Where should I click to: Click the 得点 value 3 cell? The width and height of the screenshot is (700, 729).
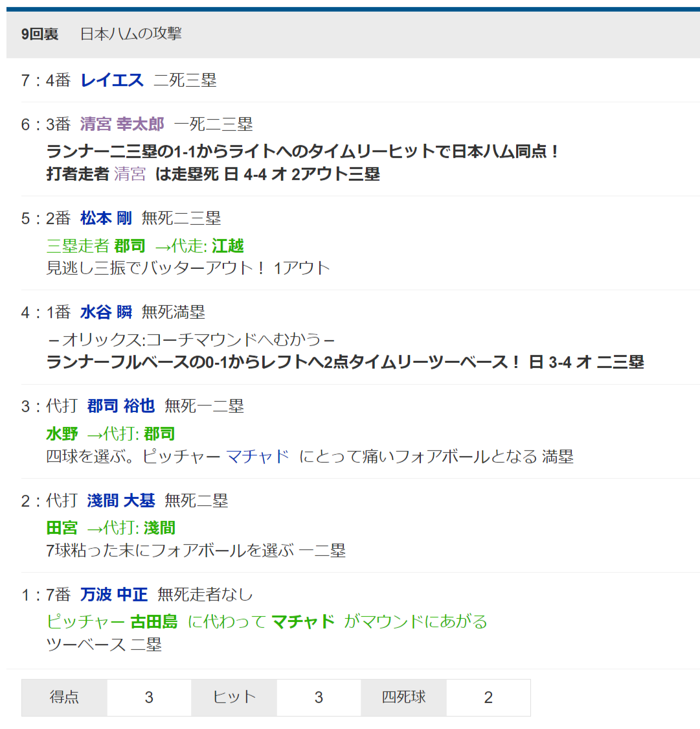point(149,697)
